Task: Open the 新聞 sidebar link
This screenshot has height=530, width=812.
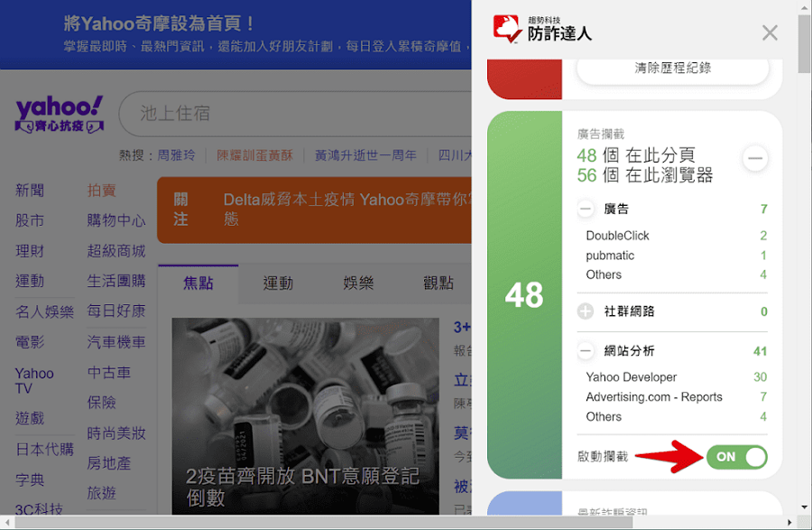Action: click(30, 191)
